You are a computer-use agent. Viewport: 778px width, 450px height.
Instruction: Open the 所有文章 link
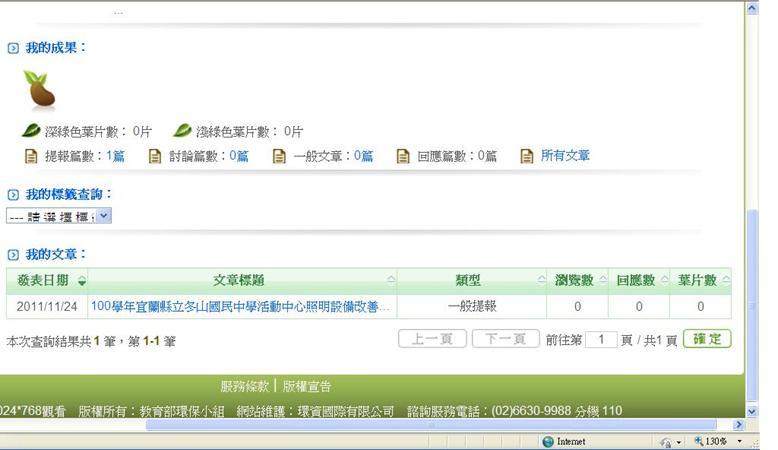coord(565,156)
